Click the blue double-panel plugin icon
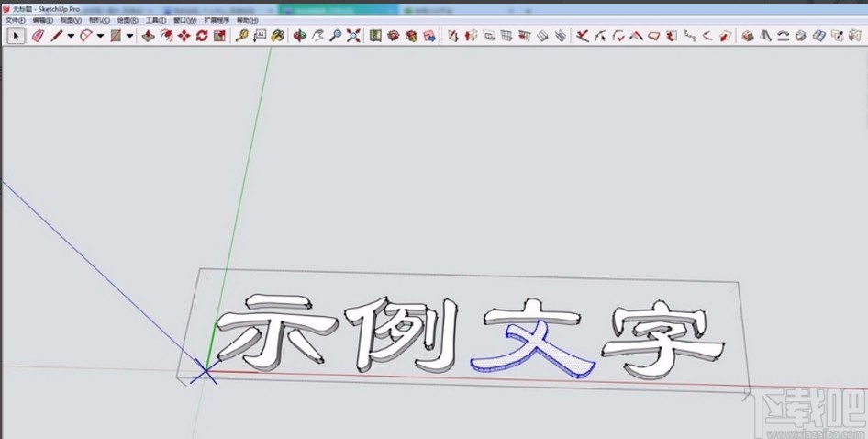The width and height of the screenshot is (868, 439). coord(819,36)
